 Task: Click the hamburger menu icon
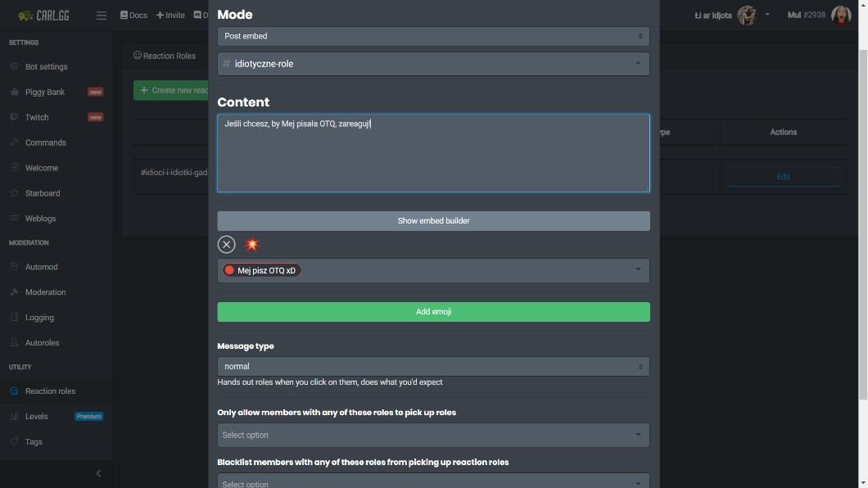(x=102, y=16)
